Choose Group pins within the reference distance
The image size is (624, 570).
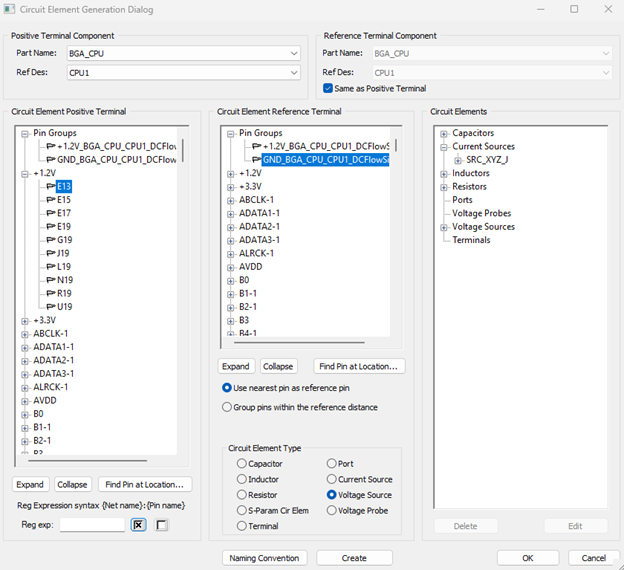pyautogui.click(x=226, y=407)
